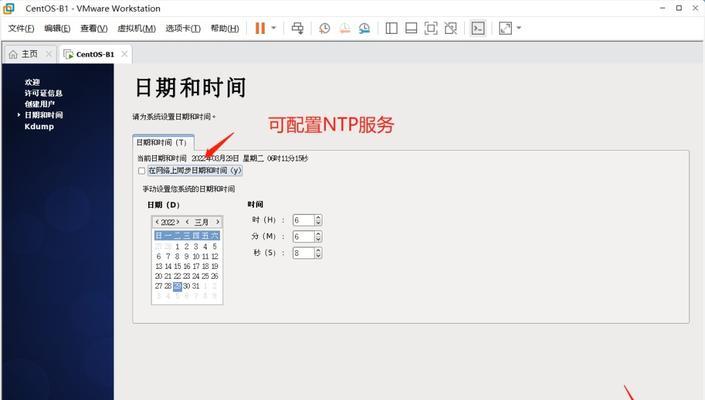Select day 1 in the calendar
Screen dimensions: 705x400
coord(178,247)
